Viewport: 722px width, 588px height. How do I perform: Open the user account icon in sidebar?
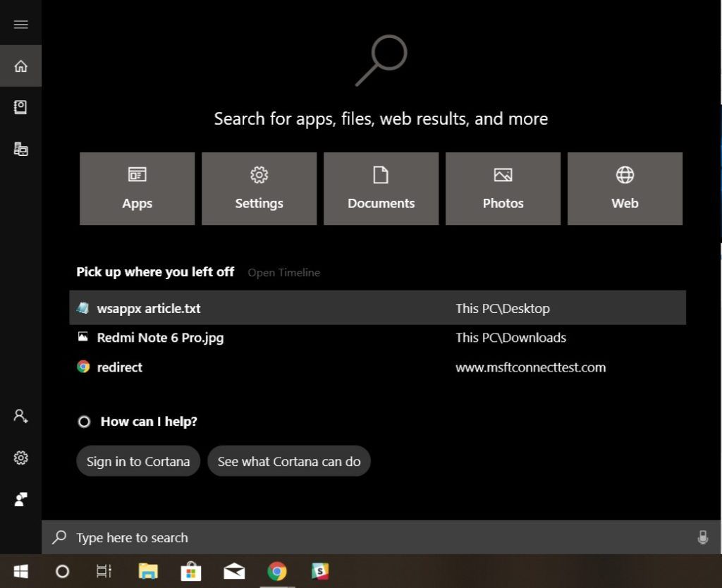click(x=20, y=416)
